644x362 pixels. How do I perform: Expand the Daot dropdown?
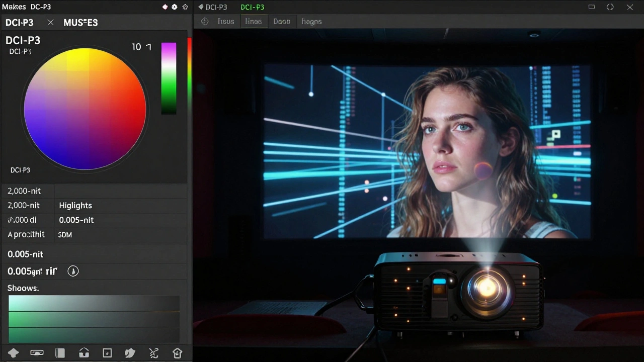[281, 21]
